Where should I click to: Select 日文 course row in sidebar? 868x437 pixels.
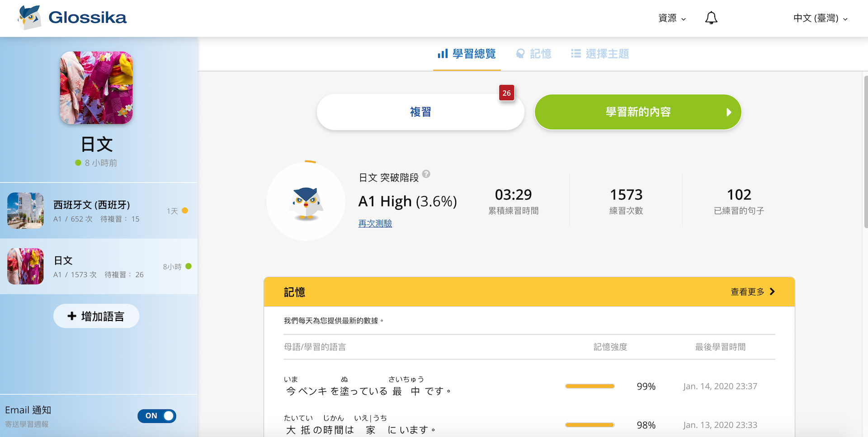(99, 267)
